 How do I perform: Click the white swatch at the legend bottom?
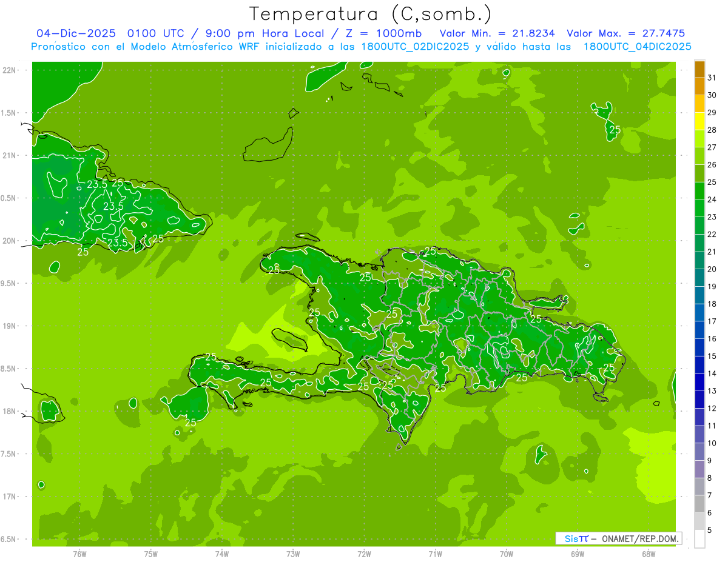(699, 539)
